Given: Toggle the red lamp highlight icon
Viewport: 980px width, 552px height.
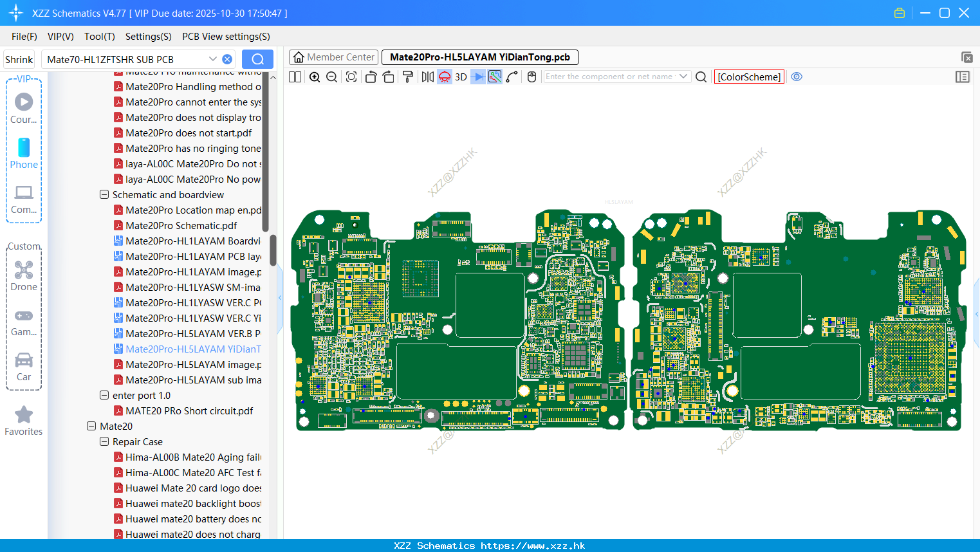Looking at the screenshot, I should click(445, 77).
